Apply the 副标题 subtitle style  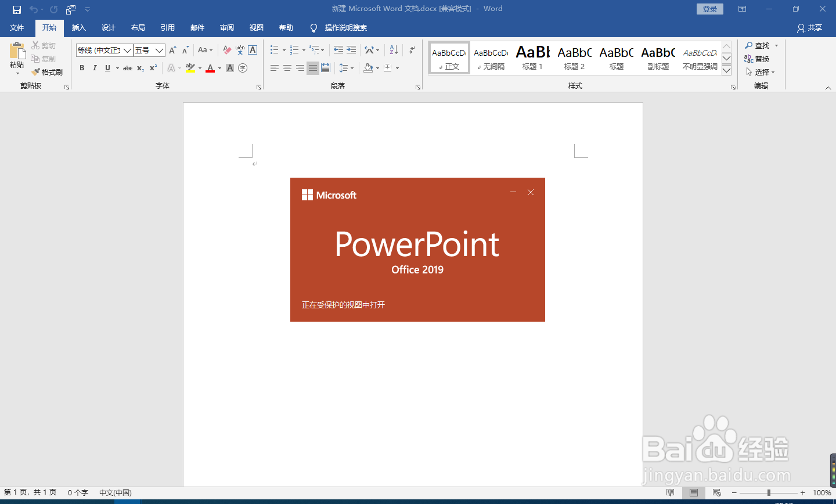point(658,57)
